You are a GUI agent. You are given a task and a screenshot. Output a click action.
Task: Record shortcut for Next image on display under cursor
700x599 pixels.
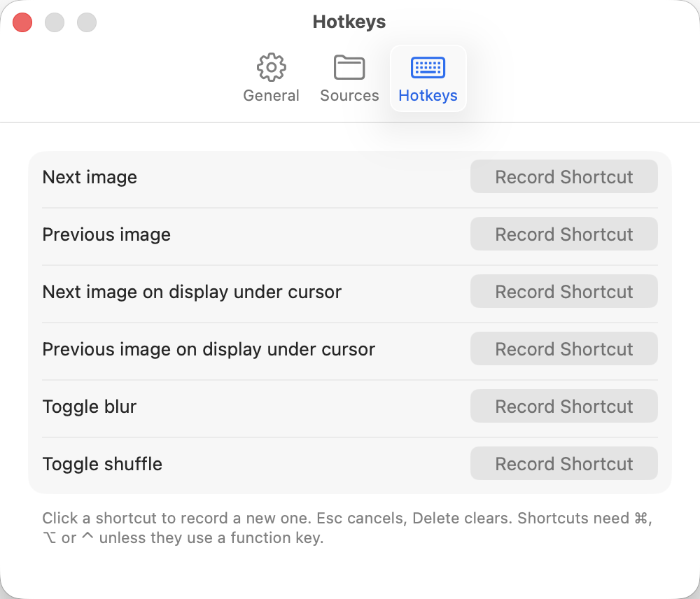click(563, 292)
